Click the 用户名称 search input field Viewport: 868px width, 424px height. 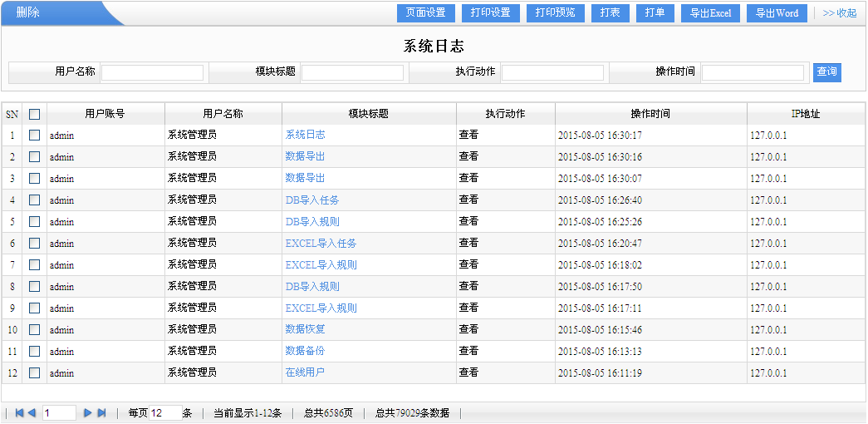[152, 72]
